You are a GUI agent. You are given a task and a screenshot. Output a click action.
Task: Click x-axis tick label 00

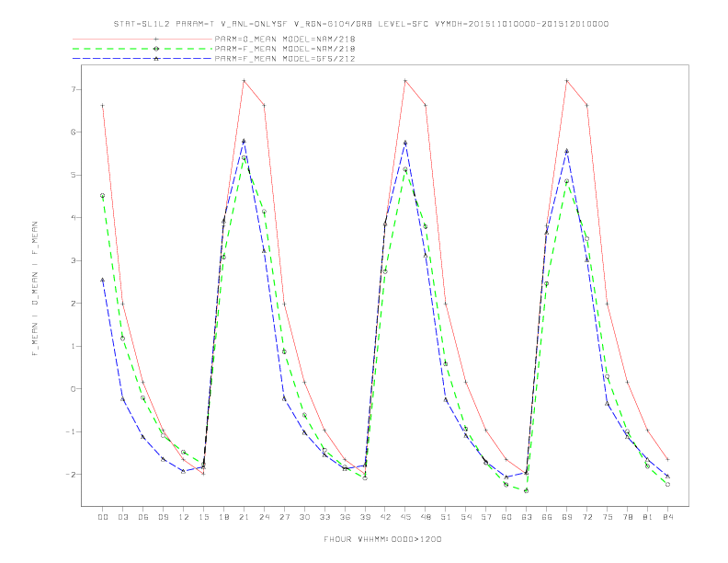click(x=103, y=517)
